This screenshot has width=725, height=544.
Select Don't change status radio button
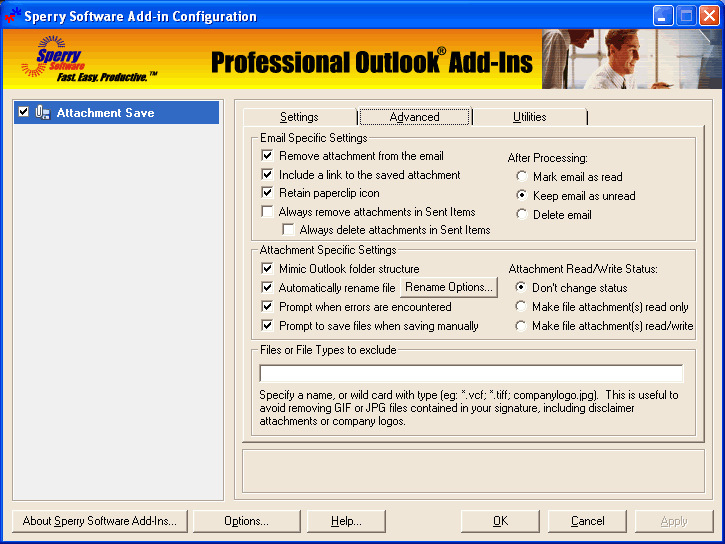[521, 287]
